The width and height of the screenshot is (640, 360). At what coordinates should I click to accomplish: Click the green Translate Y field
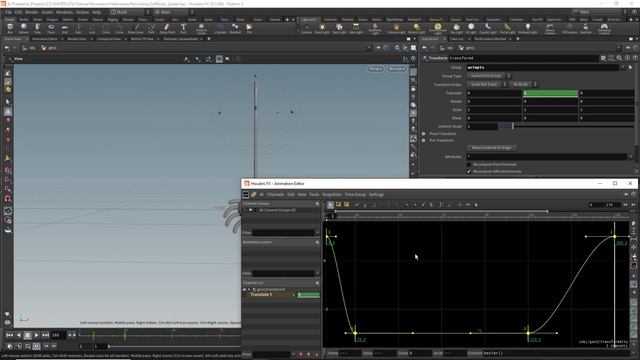pos(550,93)
